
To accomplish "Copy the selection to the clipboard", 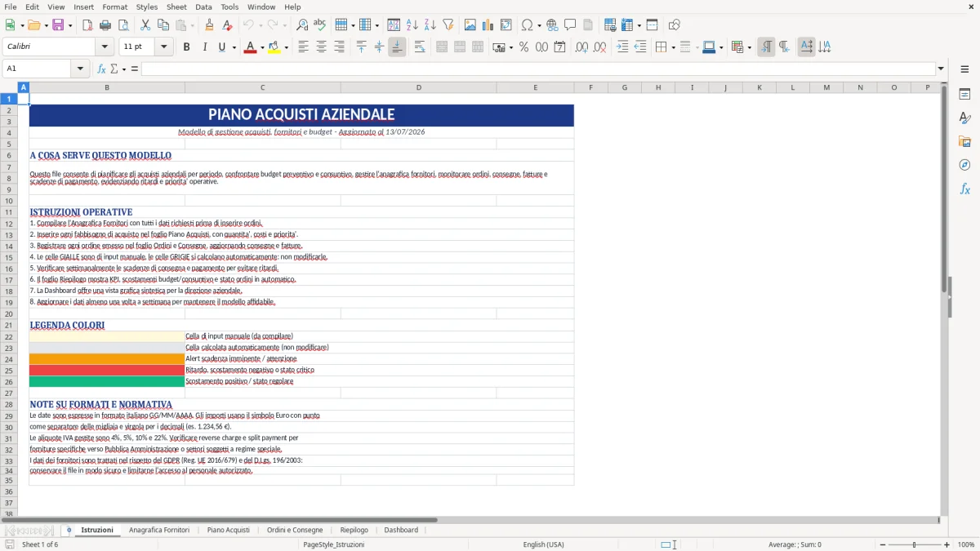I will (162, 25).
